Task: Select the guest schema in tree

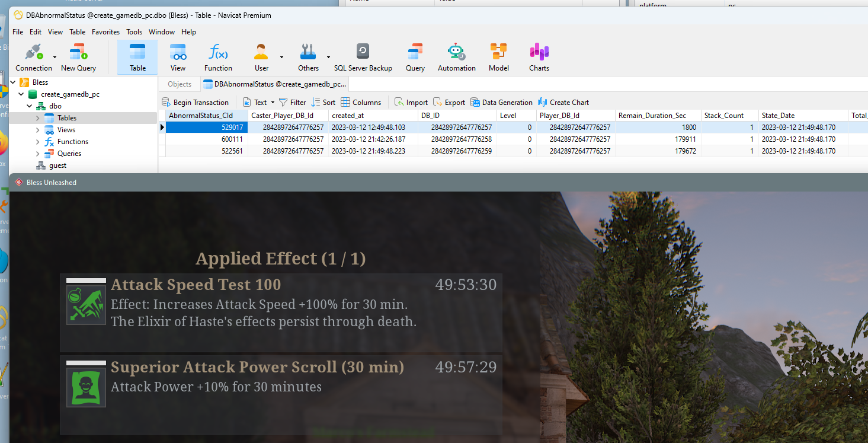Action: tap(57, 165)
